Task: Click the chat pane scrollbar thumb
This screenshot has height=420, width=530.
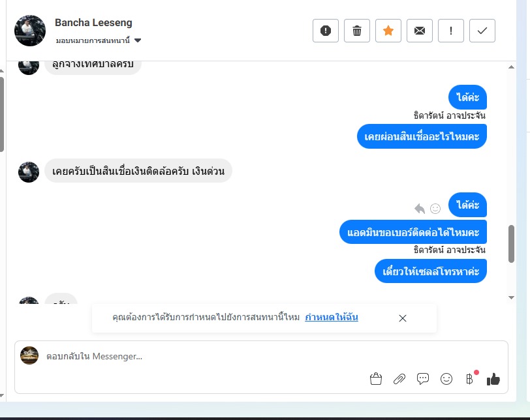Action: (512, 244)
